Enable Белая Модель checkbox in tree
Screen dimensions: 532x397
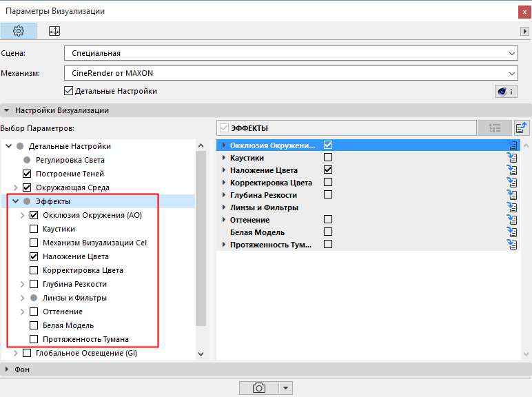[x=34, y=325]
